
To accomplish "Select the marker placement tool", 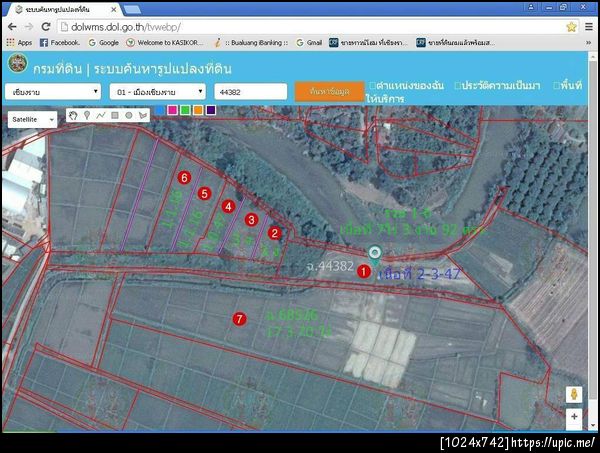I will [x=87, y=115].
